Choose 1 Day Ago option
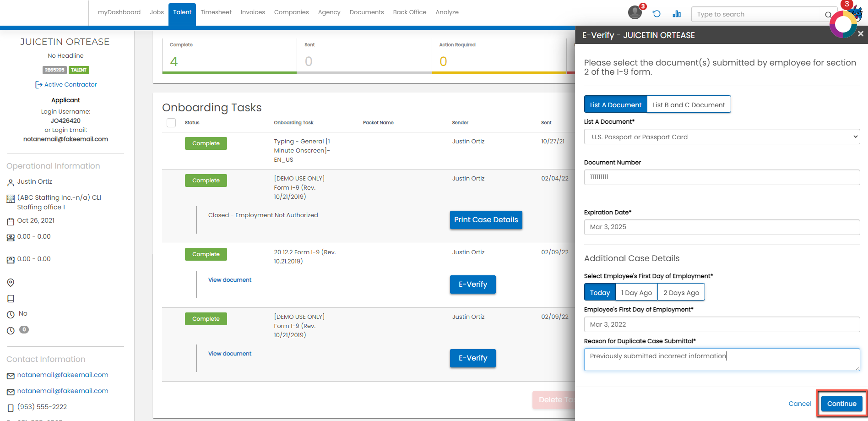This screenshot has width=868, height=421. pyautogui.click(x=636, y=292)
